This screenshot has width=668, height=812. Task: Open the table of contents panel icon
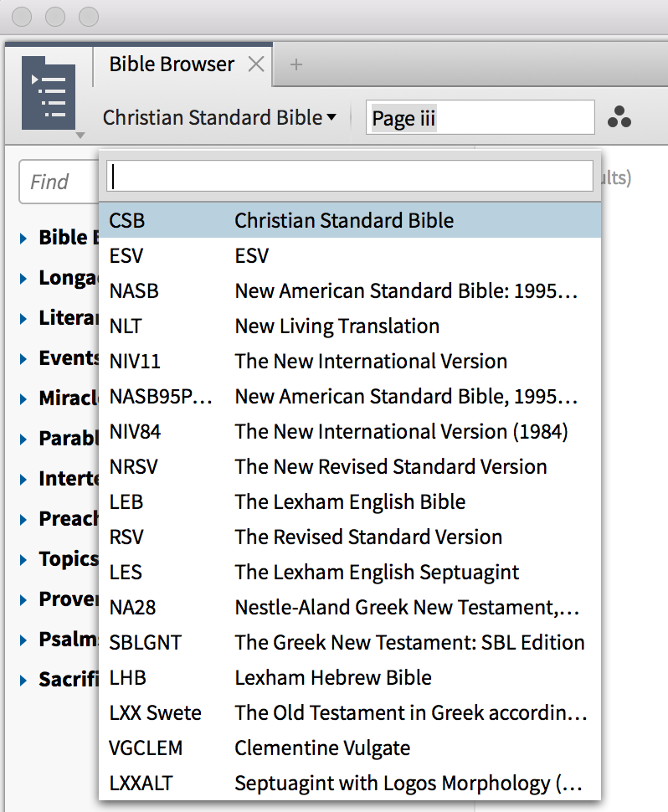49,93
